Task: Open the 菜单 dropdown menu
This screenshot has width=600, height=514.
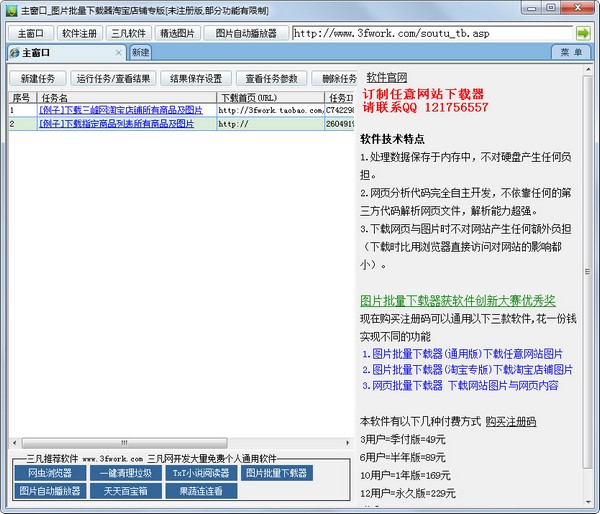Action: 571,52
